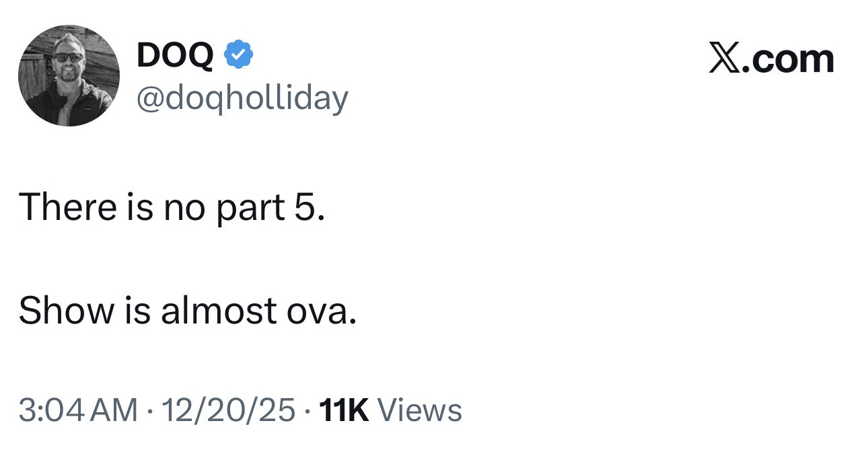The width and height of the screenshot is (868, 454).
Task: Click the bold 11K count
Action: pyautogui.click(x=345, y=410)
